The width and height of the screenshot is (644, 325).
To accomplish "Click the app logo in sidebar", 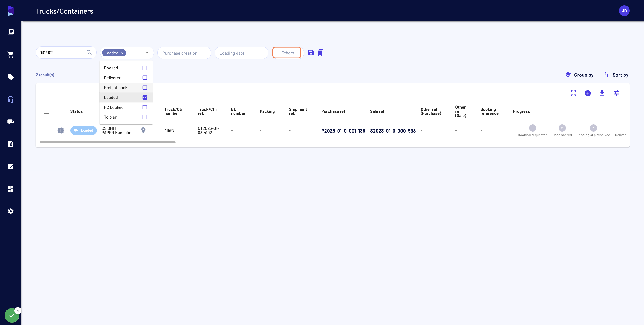I will 11,11.
